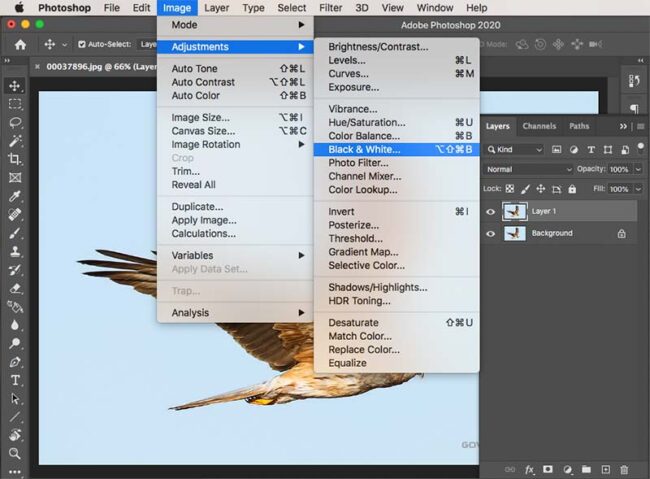Select the Lasso tool

[x=15, y=123]
